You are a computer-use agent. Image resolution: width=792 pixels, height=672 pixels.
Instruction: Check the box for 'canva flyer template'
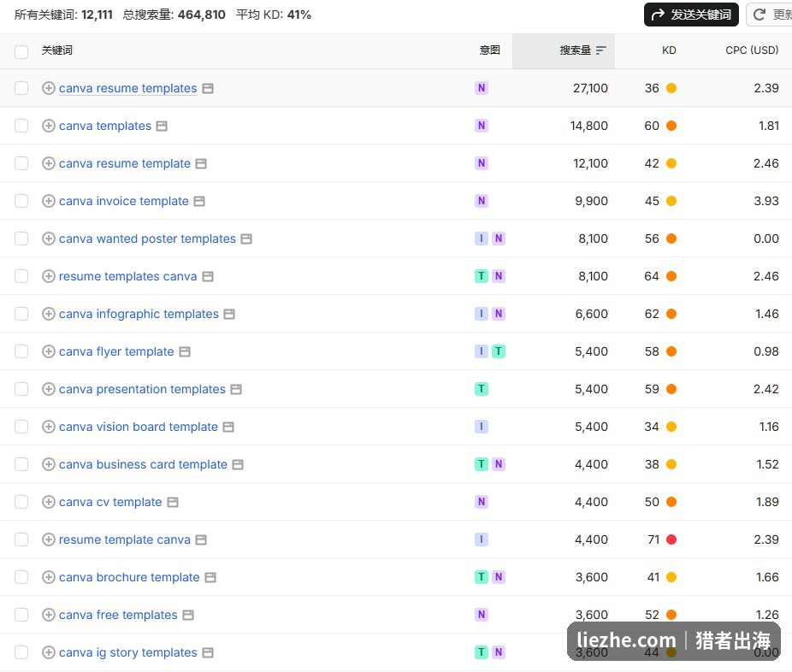21,351
